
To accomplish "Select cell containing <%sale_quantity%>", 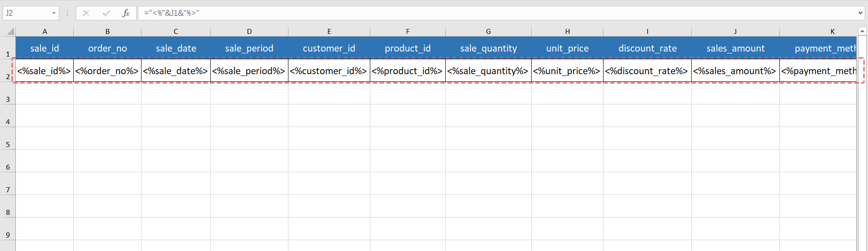I will [488, 71].
